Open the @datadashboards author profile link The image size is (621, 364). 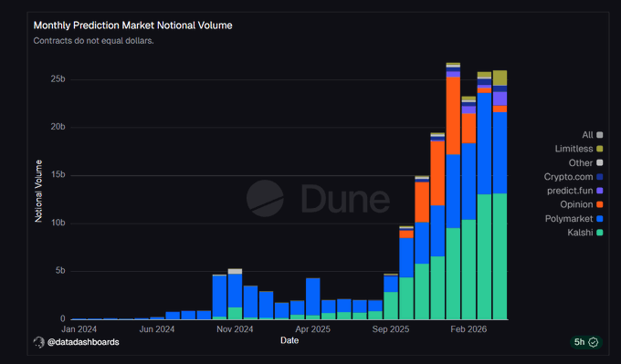(x=83, y=342)
